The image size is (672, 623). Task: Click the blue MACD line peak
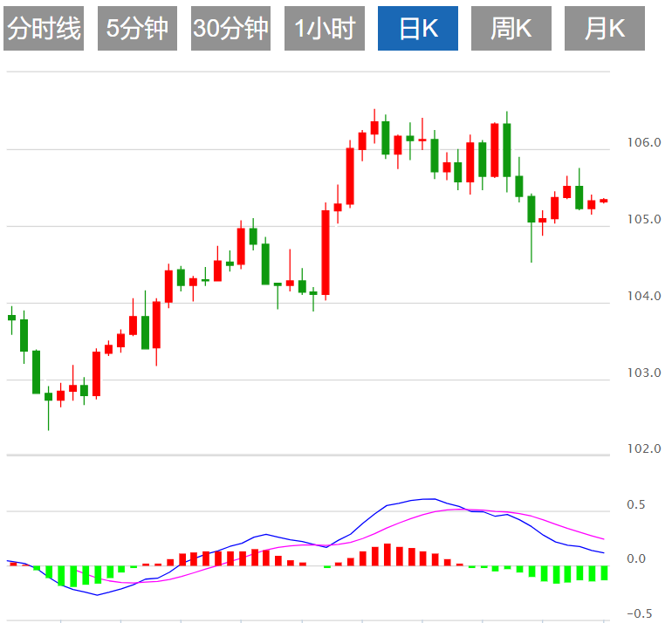(x=430, y=499)
